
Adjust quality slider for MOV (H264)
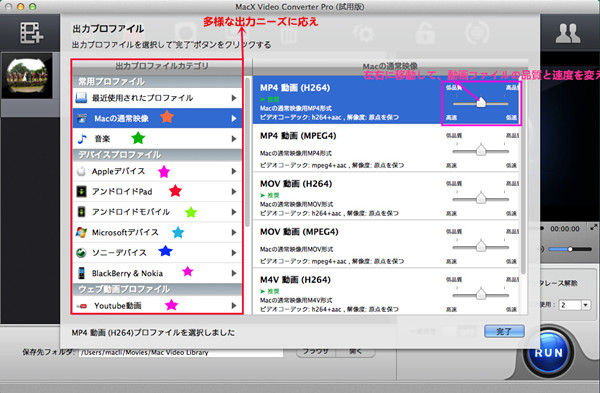coord(481,198)
